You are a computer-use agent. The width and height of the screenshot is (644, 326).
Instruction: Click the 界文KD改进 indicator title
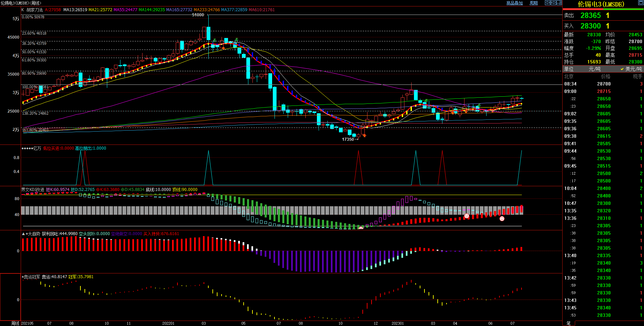pos(33,190)
